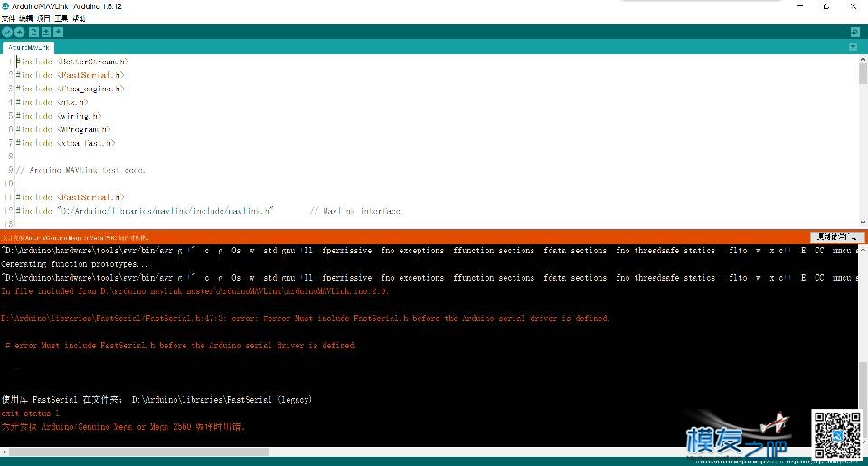Minimize the Arduino window
Screen dimensions: 868x466
click(x=800, y=6)
